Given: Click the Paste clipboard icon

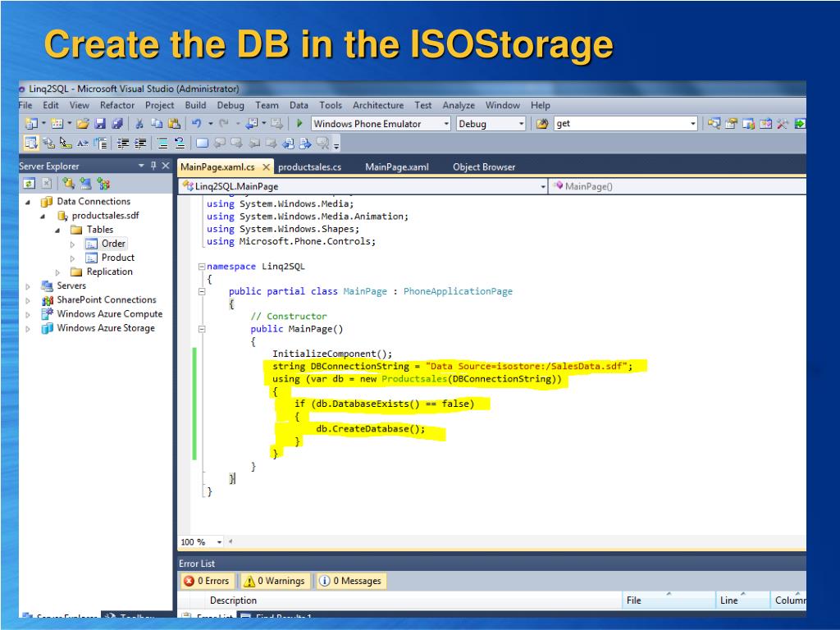Looking at the screenshot, I should click(x=174, y=124).
